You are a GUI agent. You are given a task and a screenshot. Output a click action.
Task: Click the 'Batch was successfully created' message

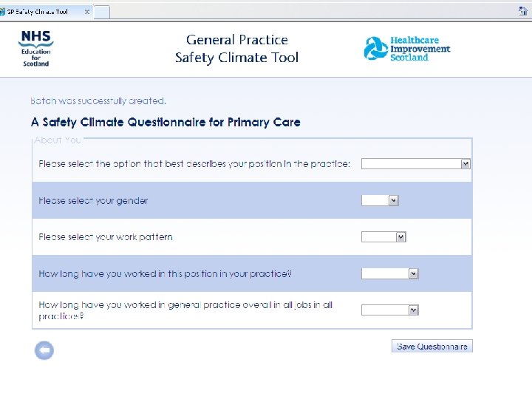click(98, 100)
